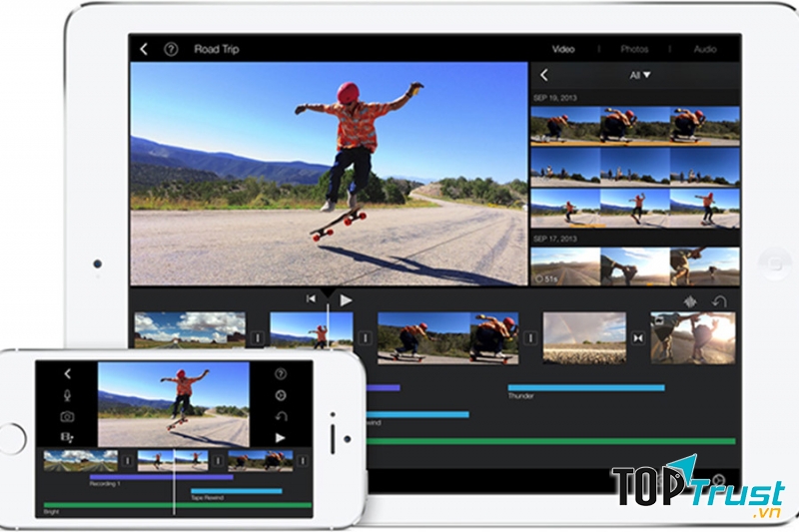799x532 pixels.
Task: Switch to the Photos tab
Action: (x=634, y=49)
